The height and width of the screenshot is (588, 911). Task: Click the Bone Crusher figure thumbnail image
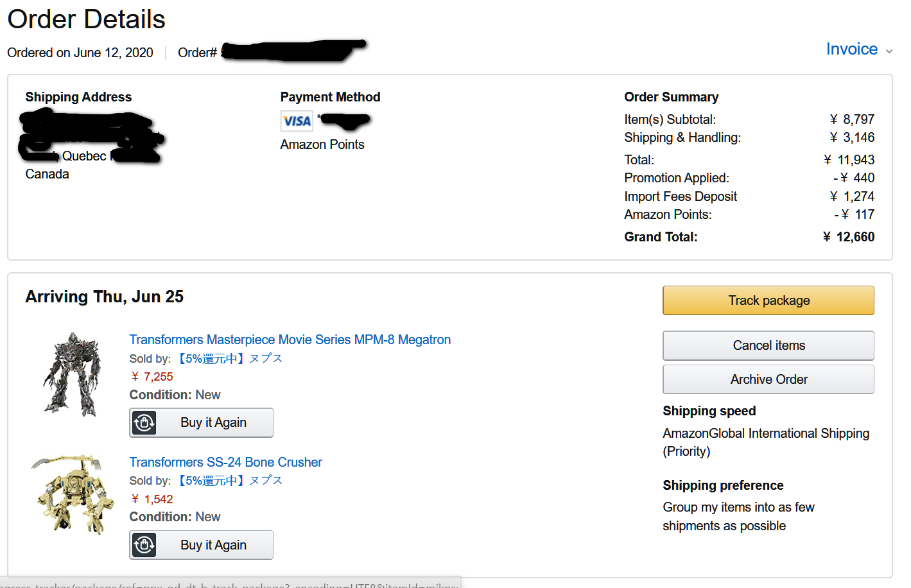pos(73,494)
